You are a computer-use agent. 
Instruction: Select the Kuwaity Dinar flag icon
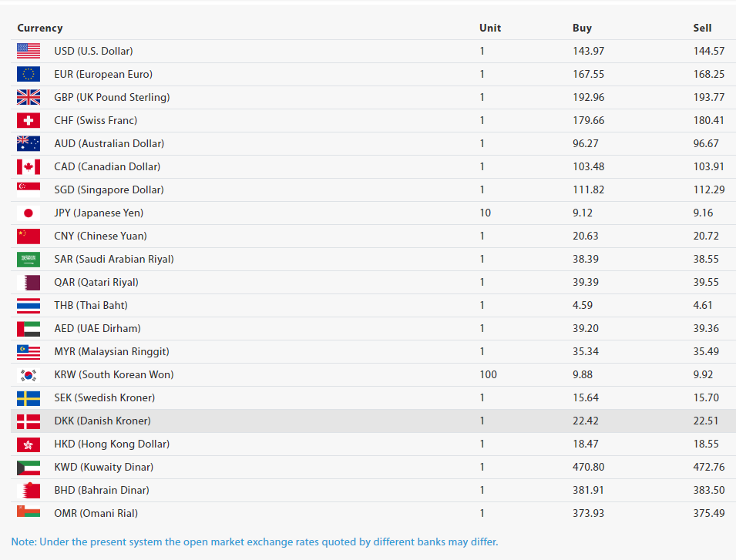click(x=29, y=467)
